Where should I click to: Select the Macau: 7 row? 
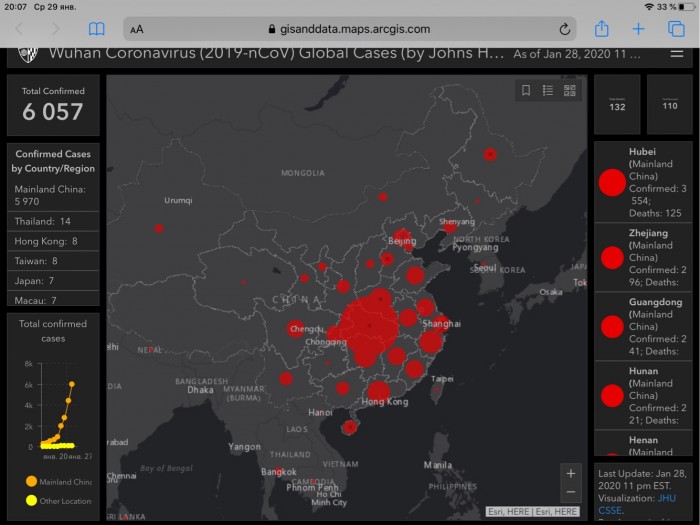[x=53, y=299]
